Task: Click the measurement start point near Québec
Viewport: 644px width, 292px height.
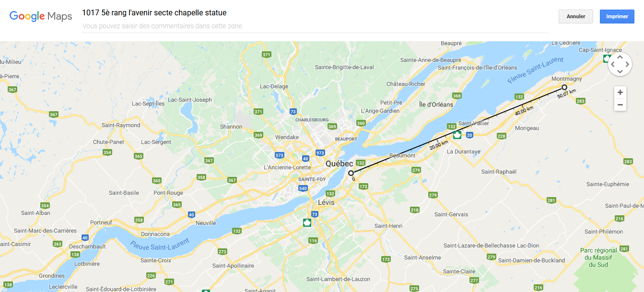Action: 351,173
